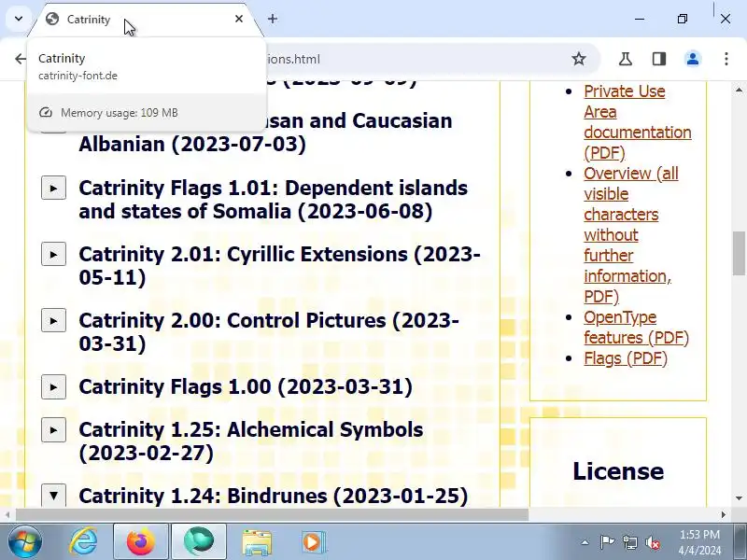Viewport: 747px width, 560px height.
Task: Click the vertical scrollbar thumb
Action: point(739,253)
